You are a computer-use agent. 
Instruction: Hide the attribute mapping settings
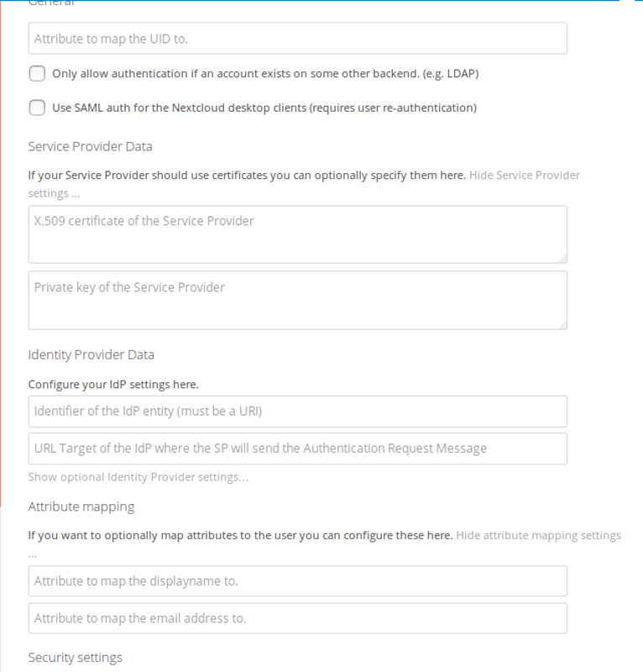click(538, 534)
